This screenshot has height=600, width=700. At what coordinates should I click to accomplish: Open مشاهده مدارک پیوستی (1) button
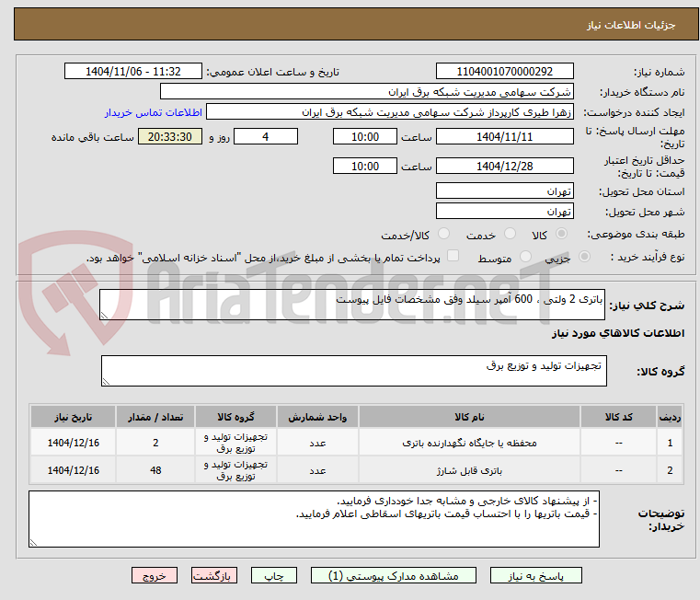pyautogui.click(x=394, y=575)
